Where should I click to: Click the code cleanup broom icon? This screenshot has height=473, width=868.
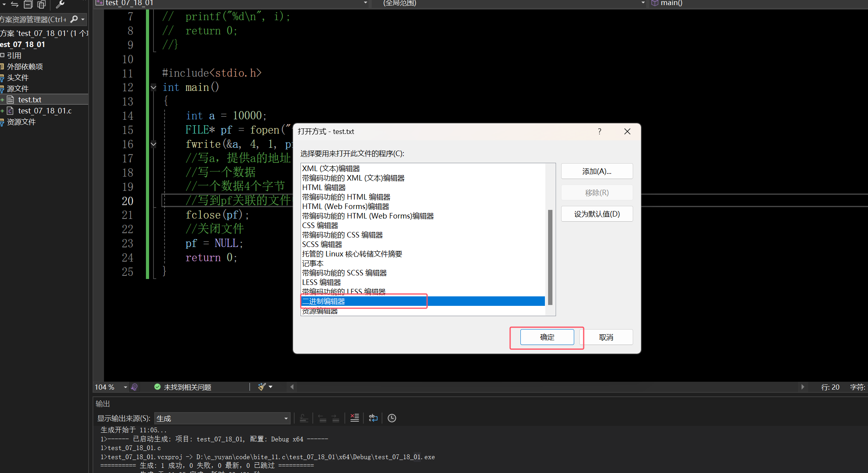[x=262, y=387]
